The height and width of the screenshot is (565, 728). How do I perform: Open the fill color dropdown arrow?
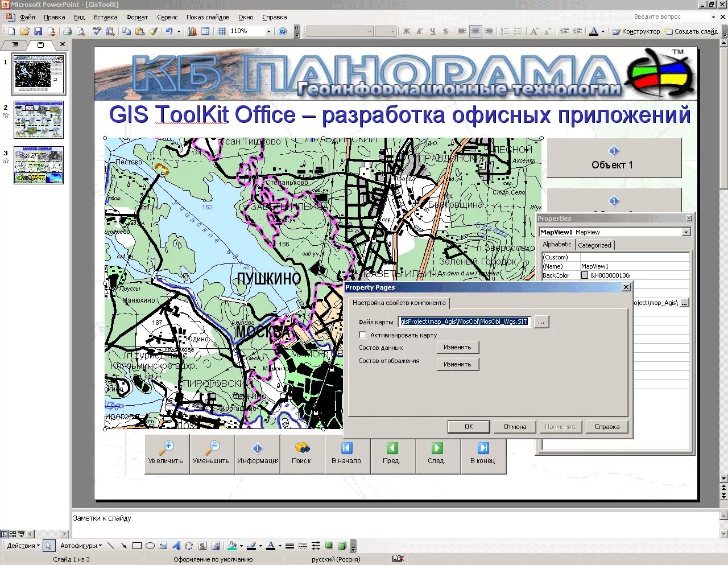click(x=241, y=546)
